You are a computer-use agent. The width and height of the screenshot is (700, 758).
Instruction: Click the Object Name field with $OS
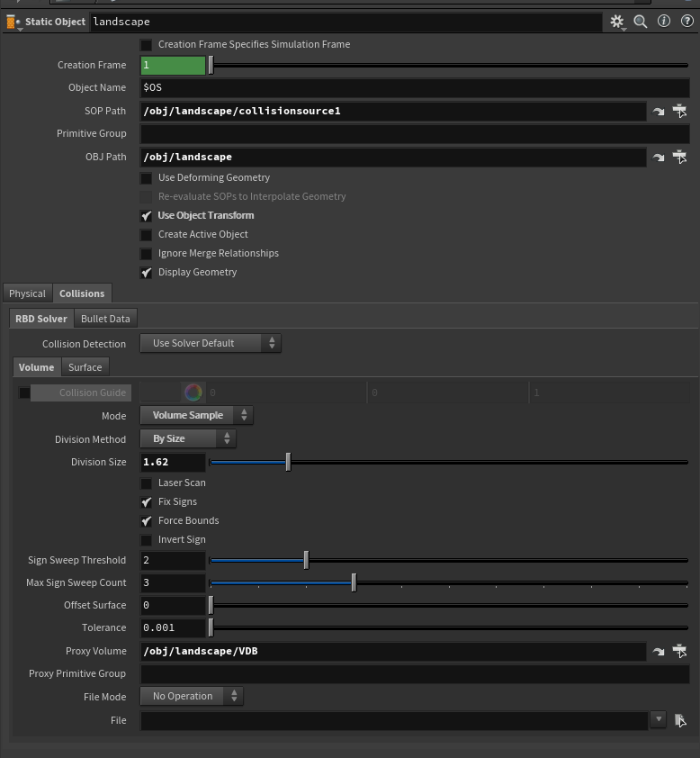415,87
